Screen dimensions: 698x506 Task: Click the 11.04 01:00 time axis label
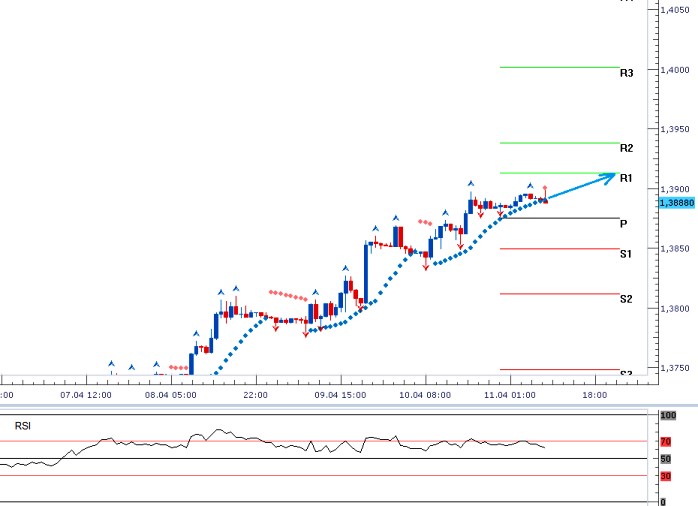point(509,395)
